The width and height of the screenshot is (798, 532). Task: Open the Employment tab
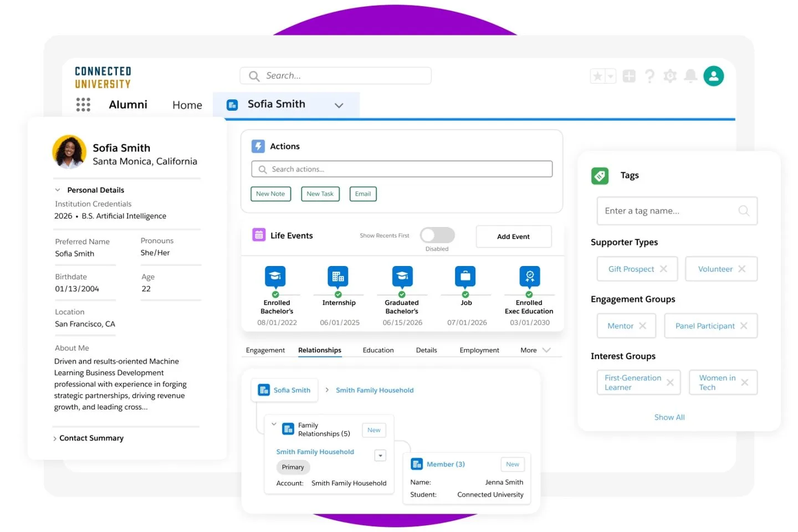[x=479, y=350]
